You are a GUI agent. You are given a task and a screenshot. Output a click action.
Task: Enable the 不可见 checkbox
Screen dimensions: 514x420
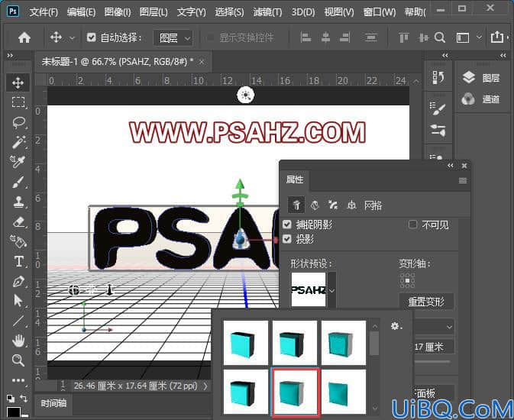pyautogui.click(x=412, y=225)
